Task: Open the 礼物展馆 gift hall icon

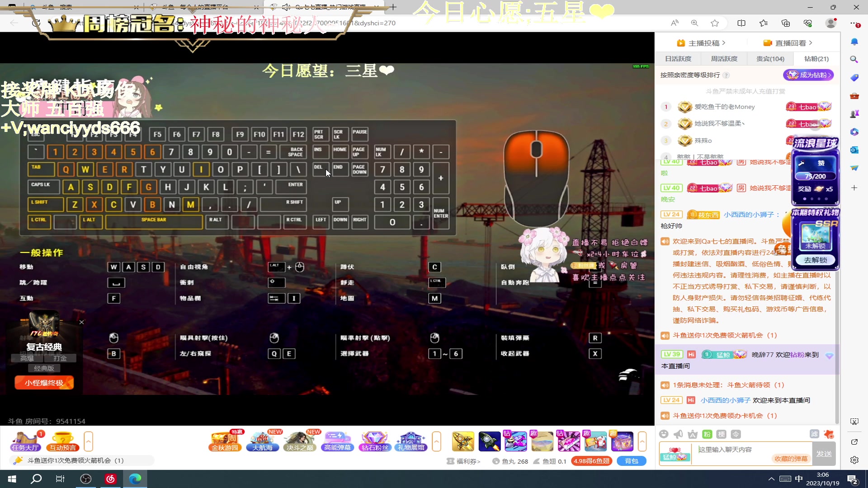Action: (x=411, y=441)
